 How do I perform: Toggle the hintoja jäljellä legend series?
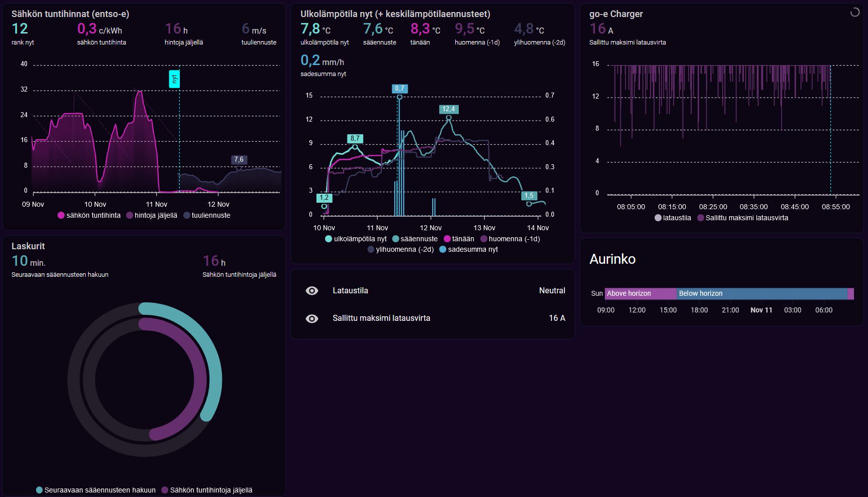152,215
